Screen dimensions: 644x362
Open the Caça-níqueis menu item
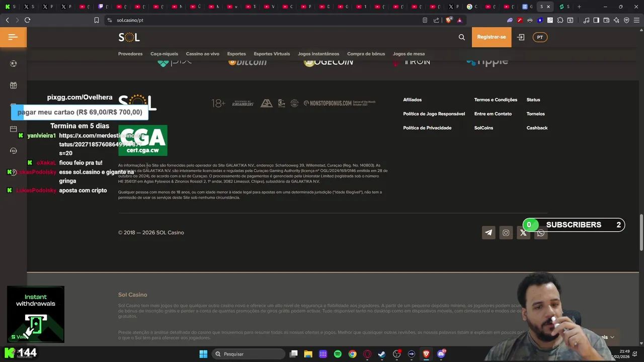[x=164, y=54]
